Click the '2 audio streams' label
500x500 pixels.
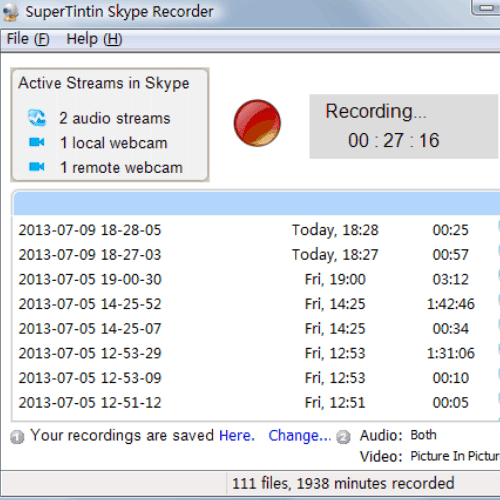115,118
